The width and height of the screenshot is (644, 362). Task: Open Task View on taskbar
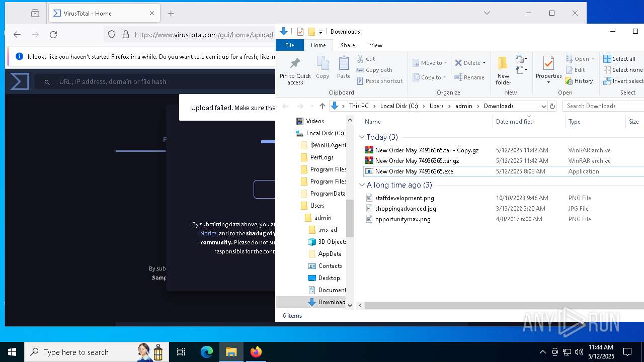(x=181, y=352)
